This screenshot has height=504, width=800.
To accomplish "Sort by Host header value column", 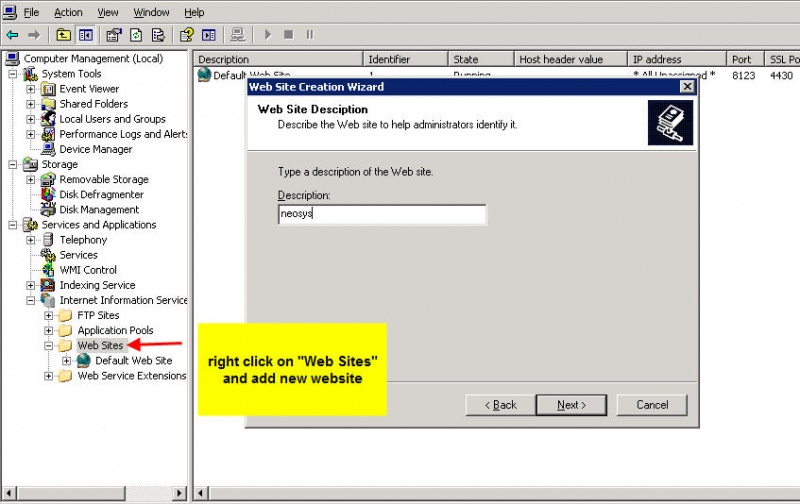I will click(x=570, y=59).
